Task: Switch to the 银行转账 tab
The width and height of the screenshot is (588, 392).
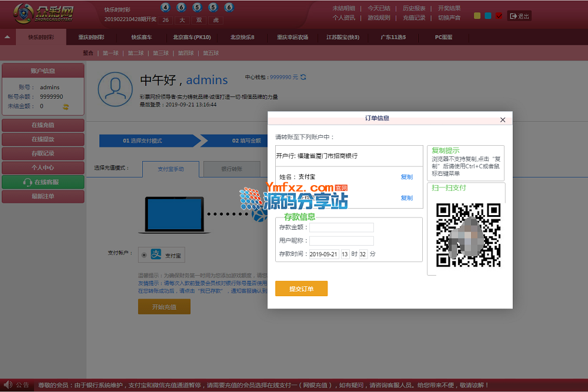Action: tap(231, 169)
